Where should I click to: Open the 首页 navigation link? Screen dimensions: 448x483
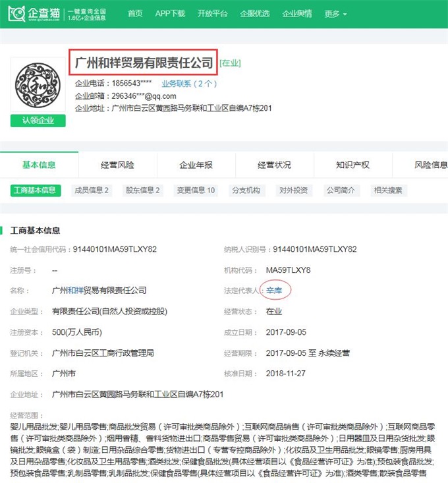pos(135,14)
